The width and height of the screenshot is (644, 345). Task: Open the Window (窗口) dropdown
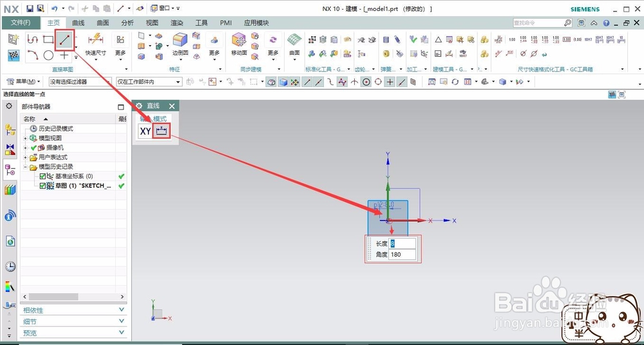(163, 8)
